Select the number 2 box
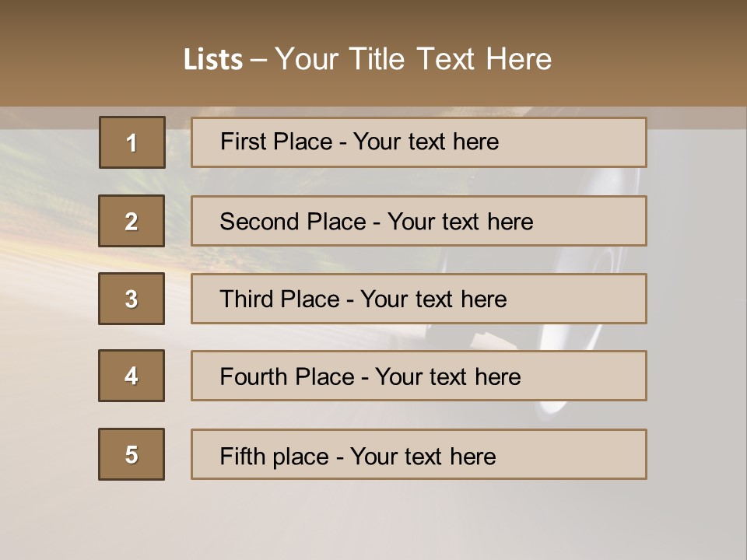747x560 pixels. (132, 221)
